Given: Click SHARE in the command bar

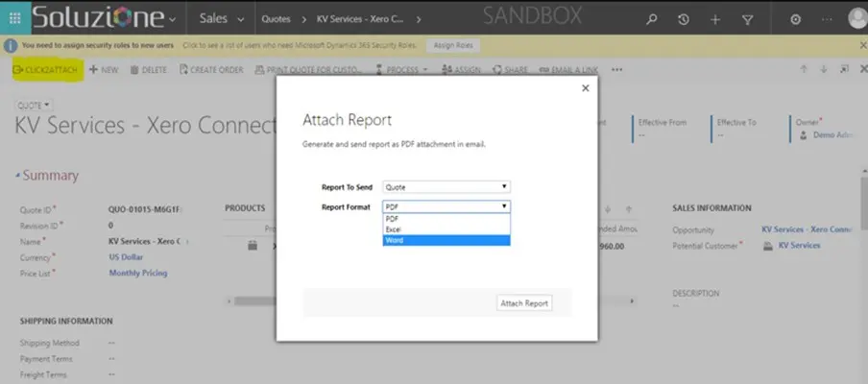Looking at the screenshot, I should tap(510, 70).
